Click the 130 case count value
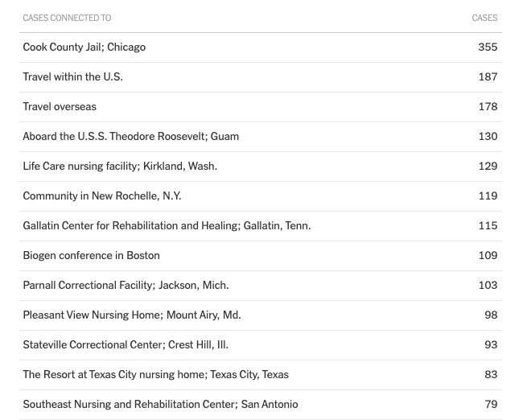527x420 pixels. coord(488,137)
